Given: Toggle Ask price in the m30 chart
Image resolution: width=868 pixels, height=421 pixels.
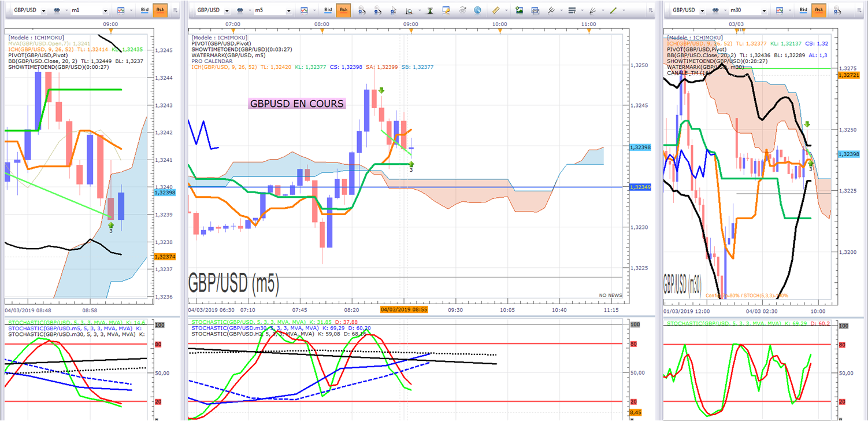Looking at the screenshot, I should point(819,10).
